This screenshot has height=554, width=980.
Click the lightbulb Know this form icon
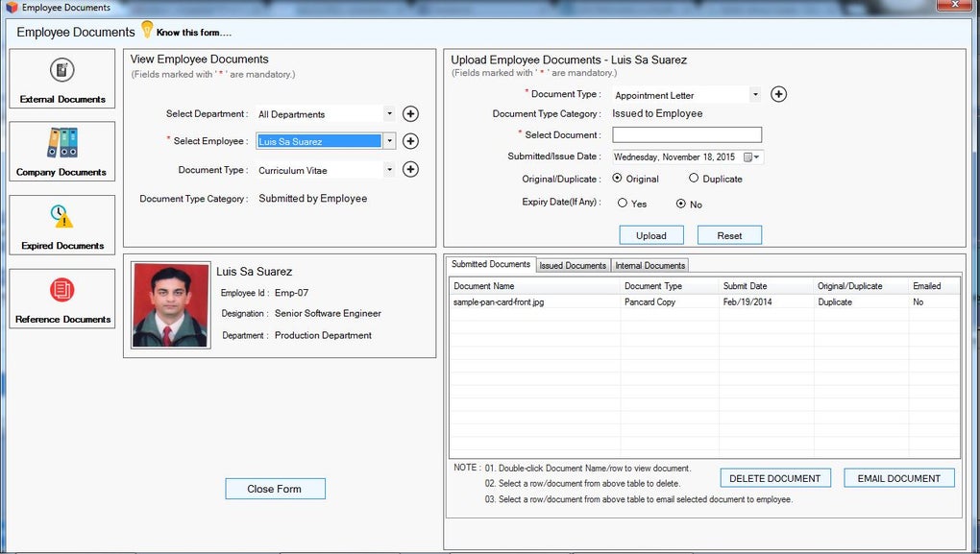[x=147, y=30]
